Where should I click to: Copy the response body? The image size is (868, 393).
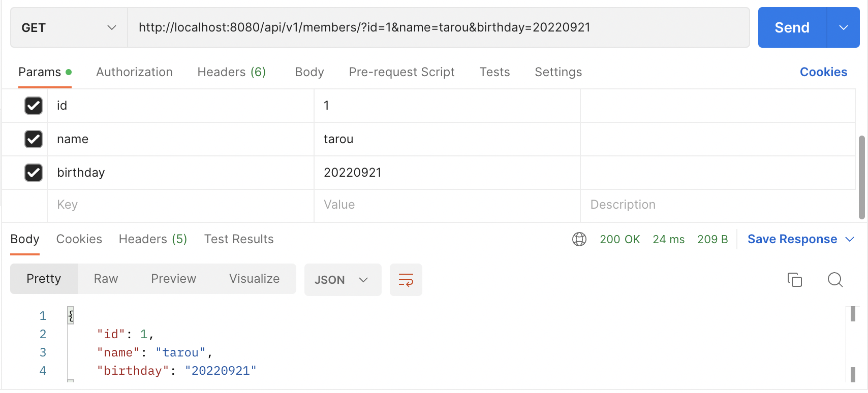pos(794,279)
